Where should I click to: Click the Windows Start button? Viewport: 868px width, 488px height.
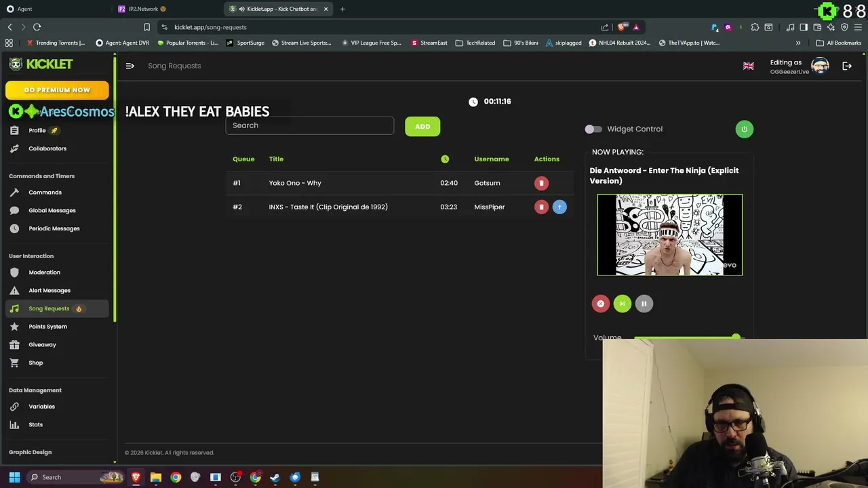pos(14,477)
